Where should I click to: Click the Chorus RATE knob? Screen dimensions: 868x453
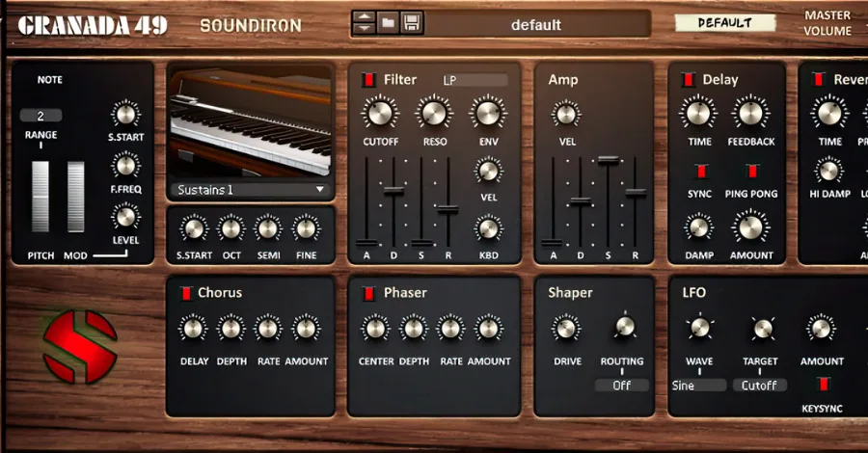pyautogui.click(x=268, y=329)
